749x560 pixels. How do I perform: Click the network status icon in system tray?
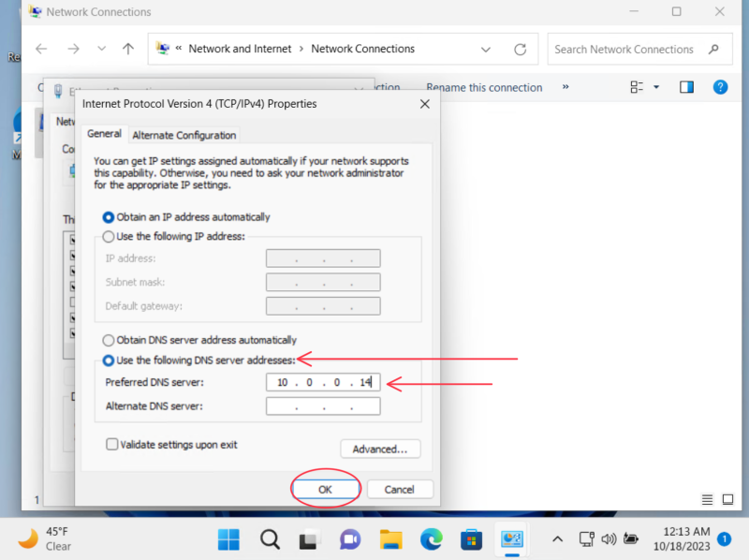click(586, 539)
